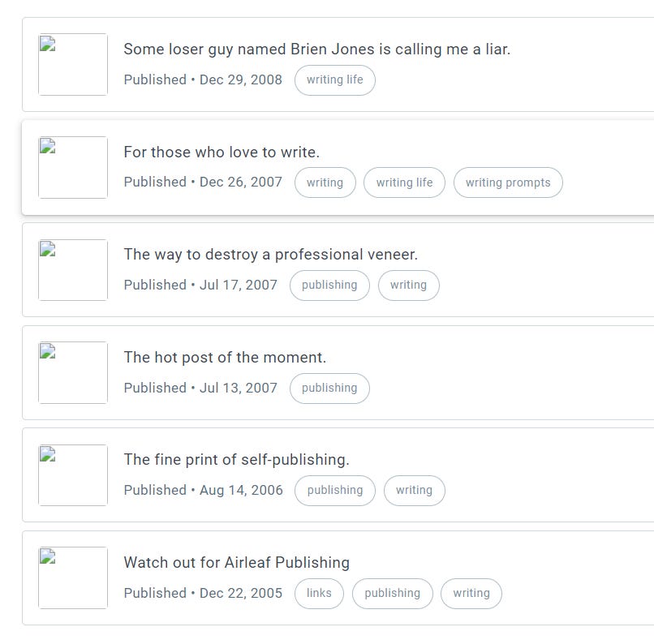Select 'writing' tag on Dec 26, 2007 post
This screenshot has height=644, width=654.
[325, 182]
